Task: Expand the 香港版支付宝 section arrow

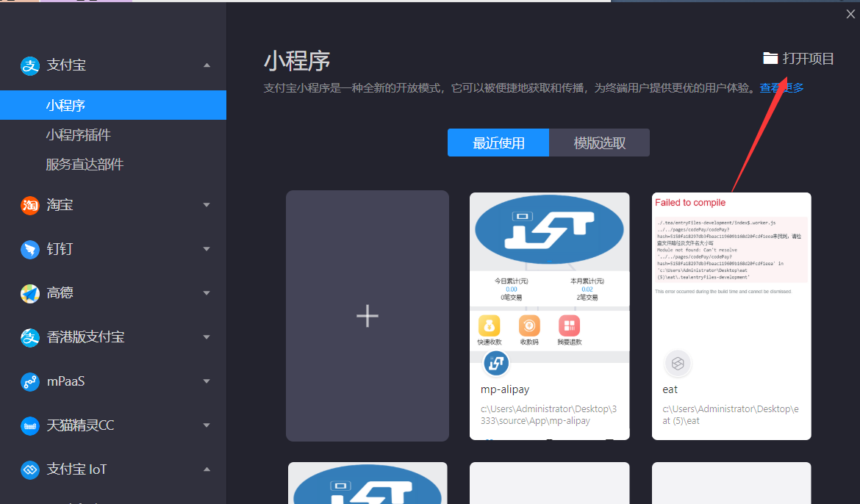Action: (207, 337)
